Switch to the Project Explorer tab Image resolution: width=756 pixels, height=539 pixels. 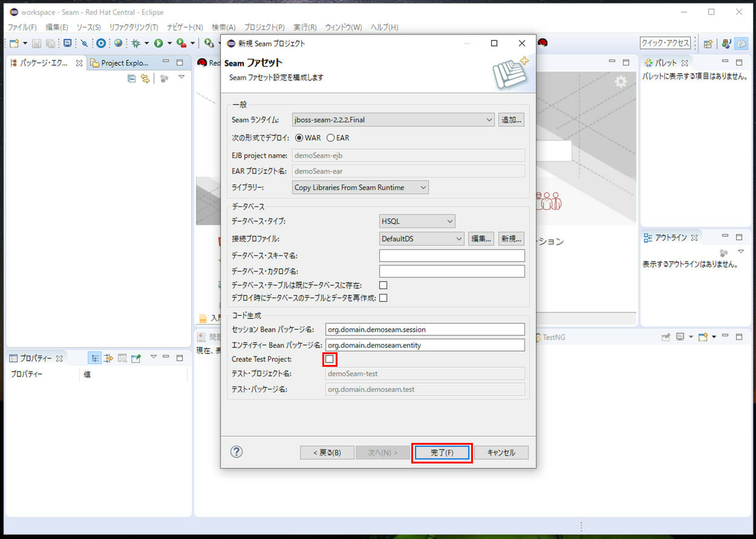click(x=120, y=63)
